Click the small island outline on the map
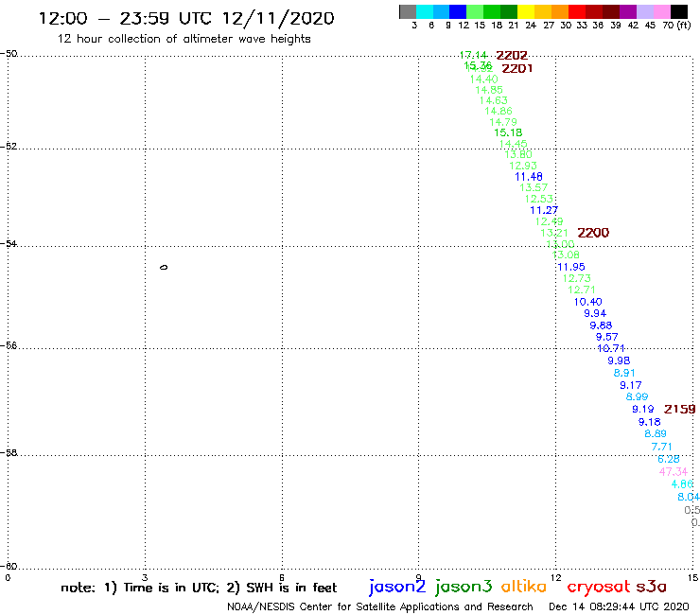The height and width of the screenshot is (615, 700). point(164,268)
